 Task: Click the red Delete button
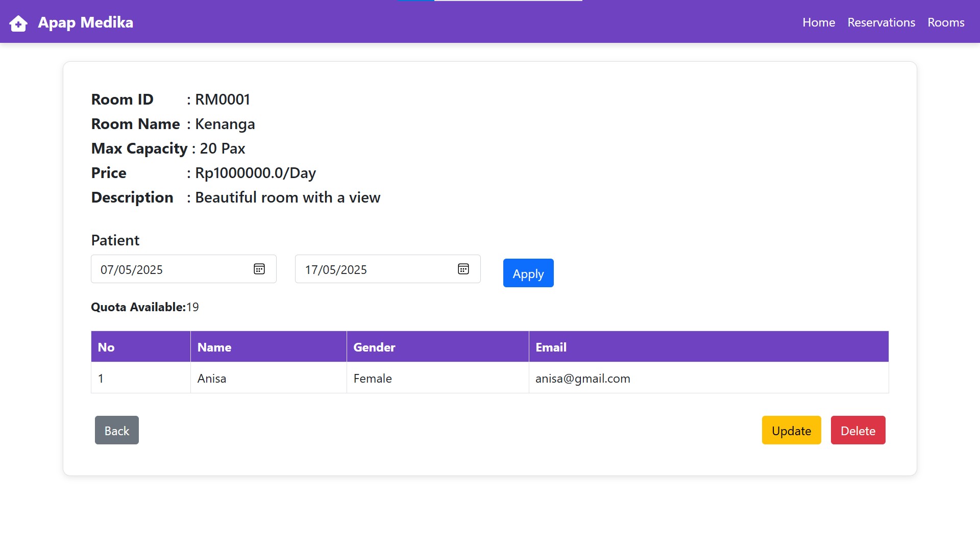[857, 431]
